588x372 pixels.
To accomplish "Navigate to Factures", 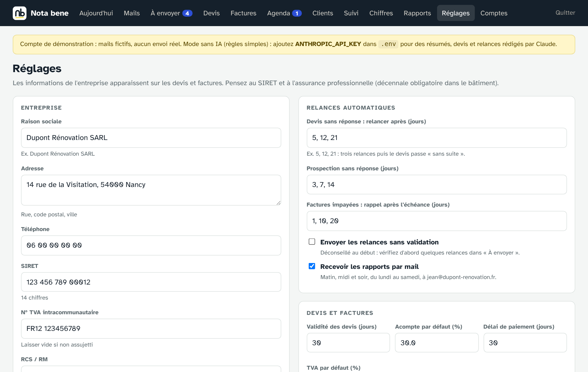I will (243, 13).
